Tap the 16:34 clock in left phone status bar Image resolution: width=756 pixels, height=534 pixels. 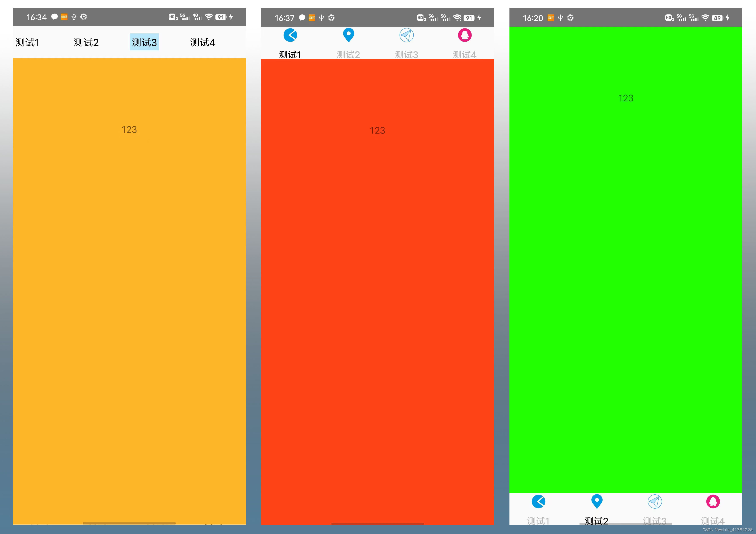[x=37, y=17]
